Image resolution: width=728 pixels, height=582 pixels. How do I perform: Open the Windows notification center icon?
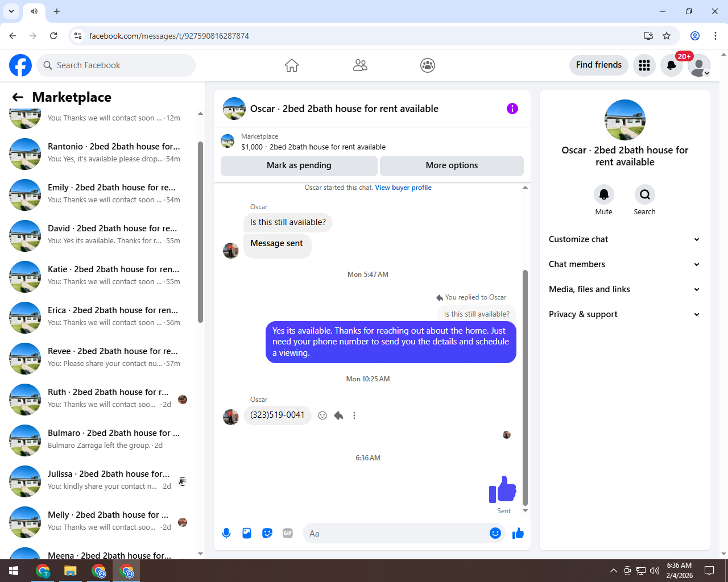(709, 571)
